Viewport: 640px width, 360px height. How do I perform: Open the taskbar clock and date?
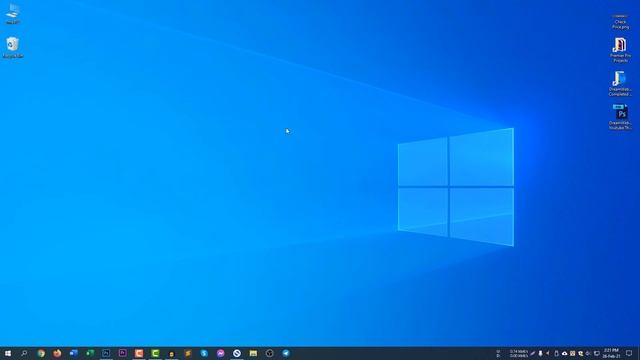click(611, 353)
